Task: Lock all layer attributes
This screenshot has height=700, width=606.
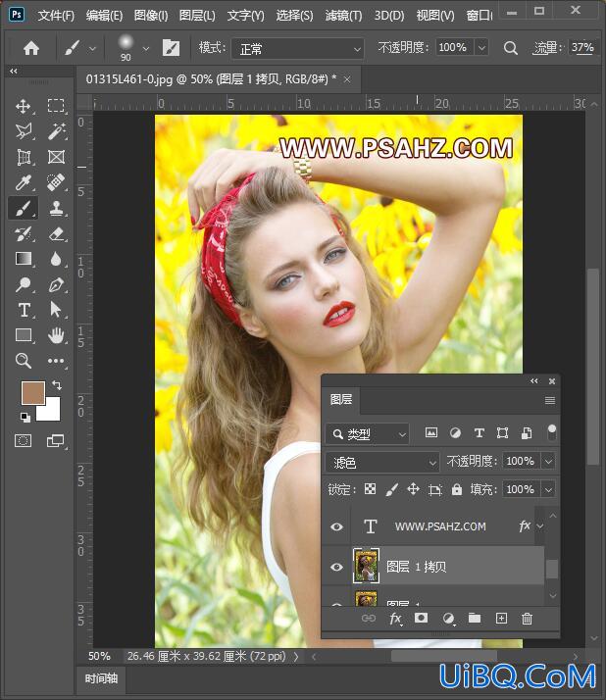Action: [x=456, y=489]
